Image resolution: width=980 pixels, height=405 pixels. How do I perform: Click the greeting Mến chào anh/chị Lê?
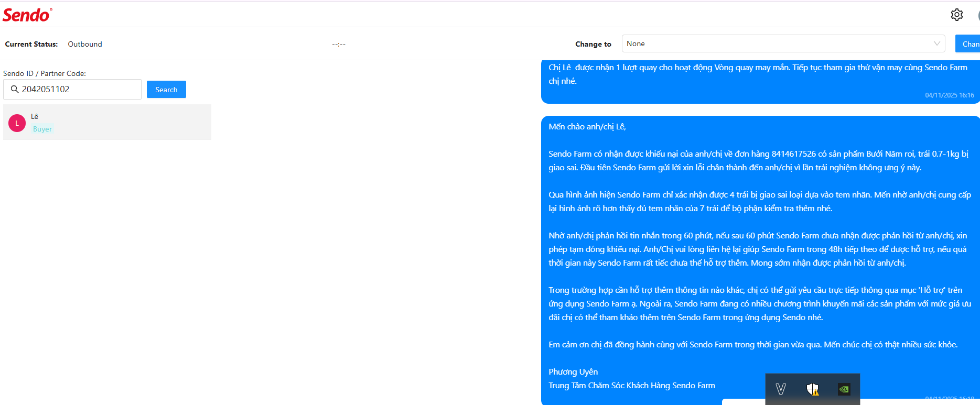pyautogui.click(x=587, y=126)
